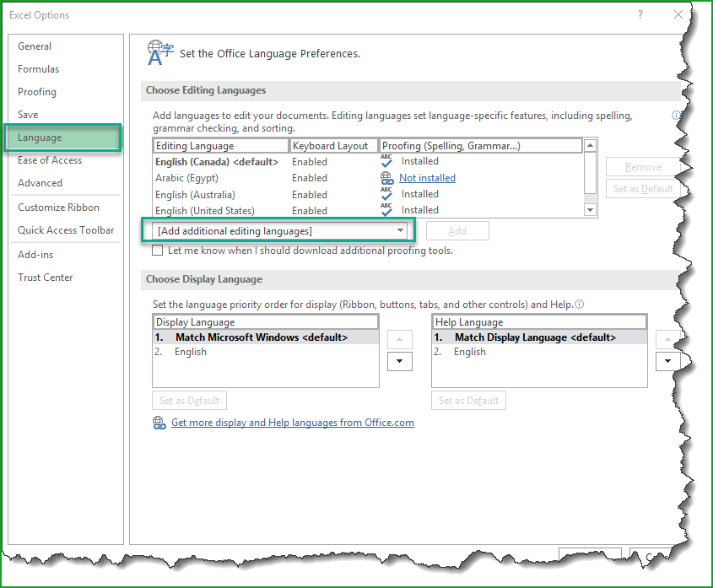Open Quick Access Toolbar settings
The height and width of the screenshot is (588, 713).
pyautogui.click(x=66, y=230)
